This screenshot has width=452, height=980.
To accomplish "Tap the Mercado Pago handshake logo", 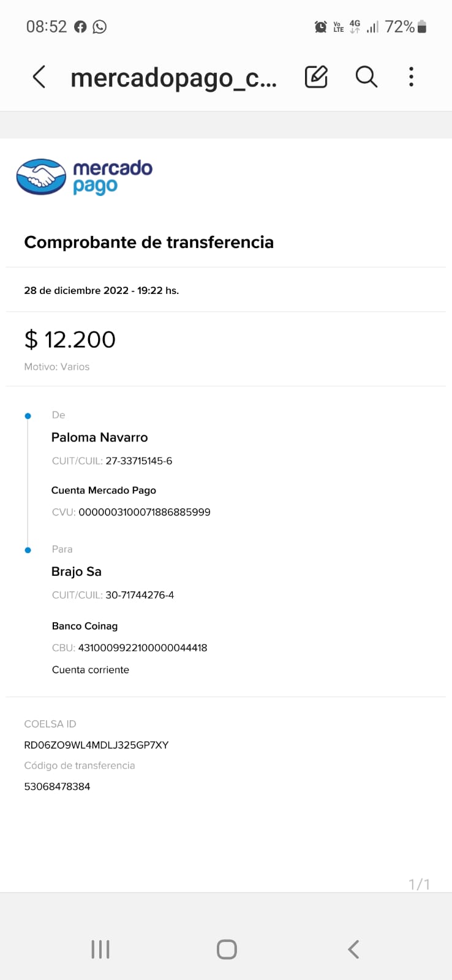I will click(x=41, y=177).
